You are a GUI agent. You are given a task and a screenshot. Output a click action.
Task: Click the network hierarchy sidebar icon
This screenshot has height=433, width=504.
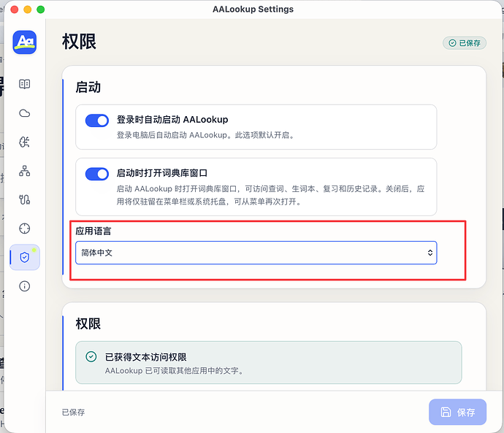point(24,171)
